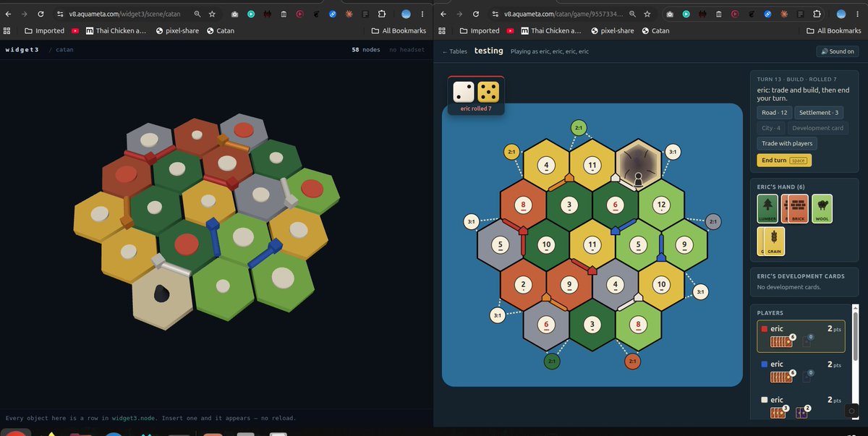
Task: Select the Grain card in Eric's hand
Action: pos(774,241)
